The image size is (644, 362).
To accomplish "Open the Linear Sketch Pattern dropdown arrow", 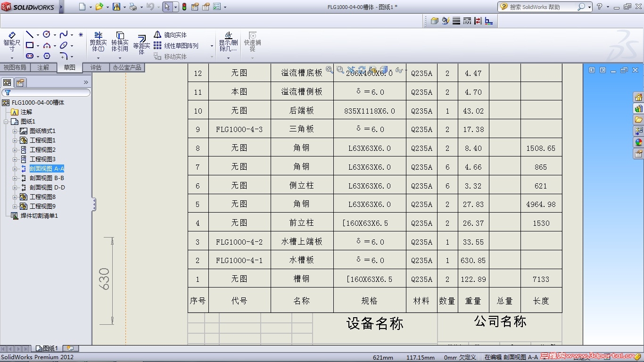I will (212, 46).
